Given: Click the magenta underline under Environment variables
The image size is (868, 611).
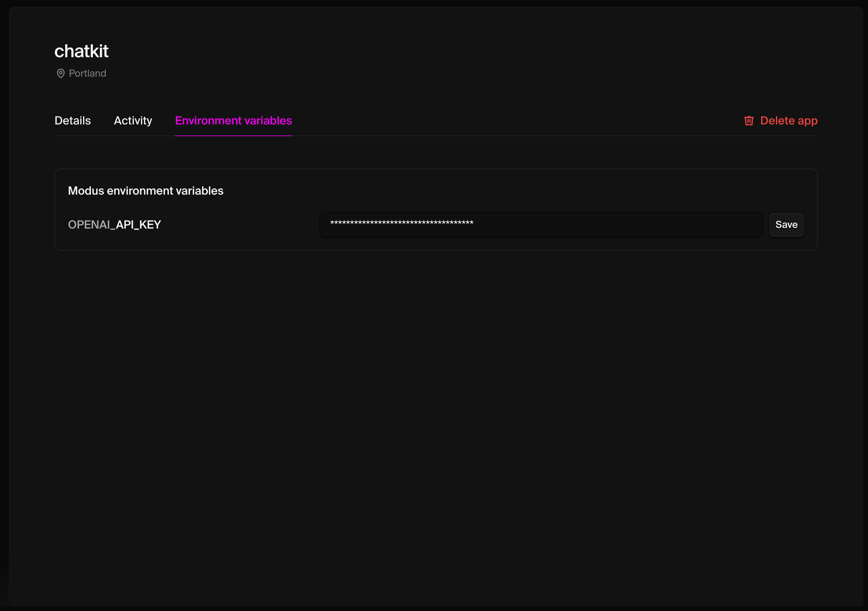Looking at the screenshot, I should [x=233, y=135].
